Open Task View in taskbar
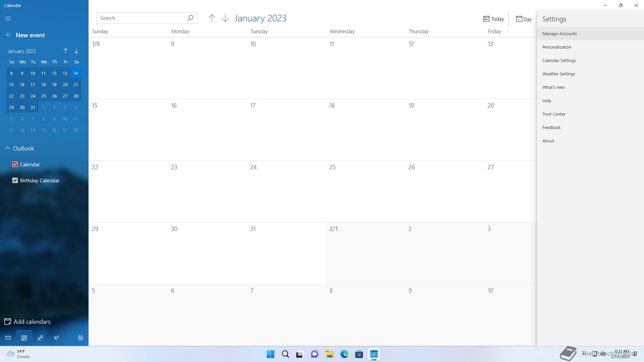 pyautogui.click(x=300, y=354)
